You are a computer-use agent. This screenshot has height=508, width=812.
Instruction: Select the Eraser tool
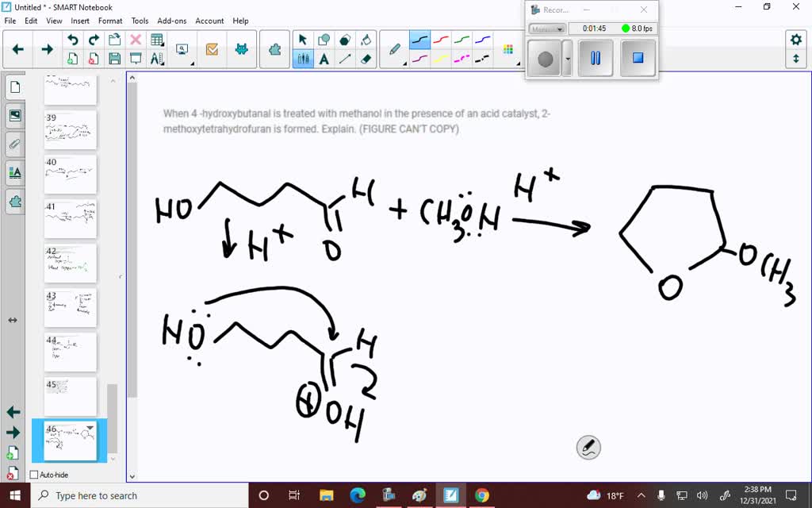click(366, 60)
